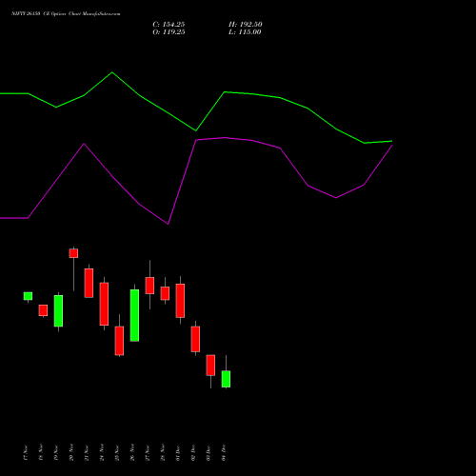
Task: Select the red candlestick for 28 Nov
Action: click(165, 293)
